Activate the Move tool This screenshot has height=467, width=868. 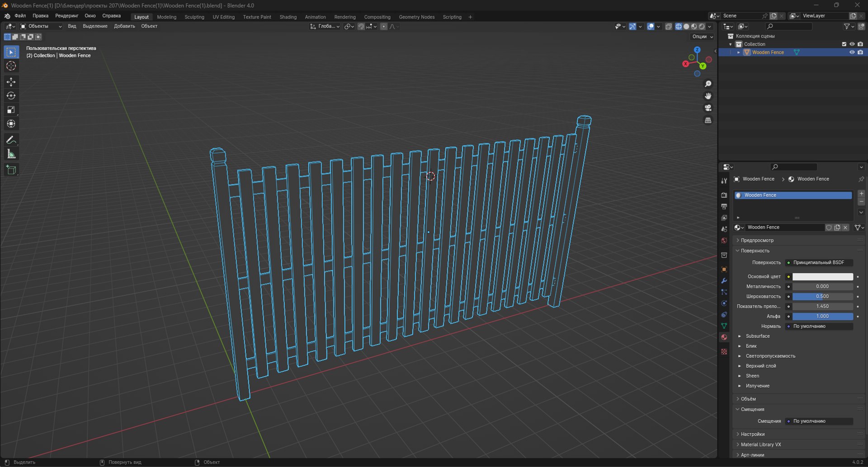click(11, 82)
